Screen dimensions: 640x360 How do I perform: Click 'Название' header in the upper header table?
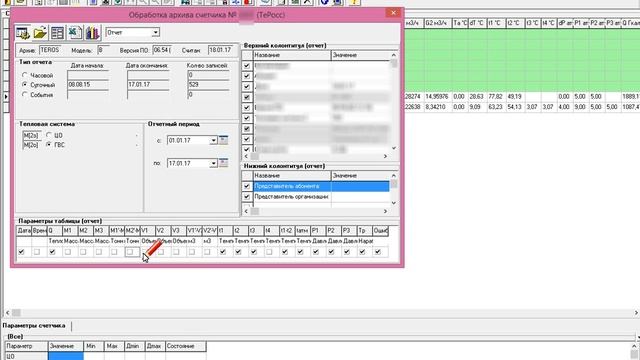tap(292, 55)
